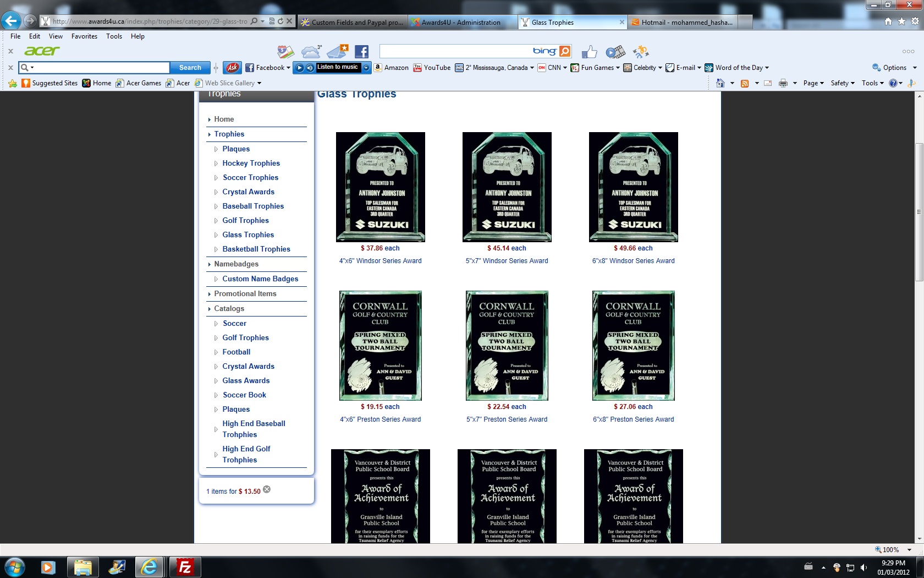
Task: Remove cart item with the X icon
Action: [267, 489]
